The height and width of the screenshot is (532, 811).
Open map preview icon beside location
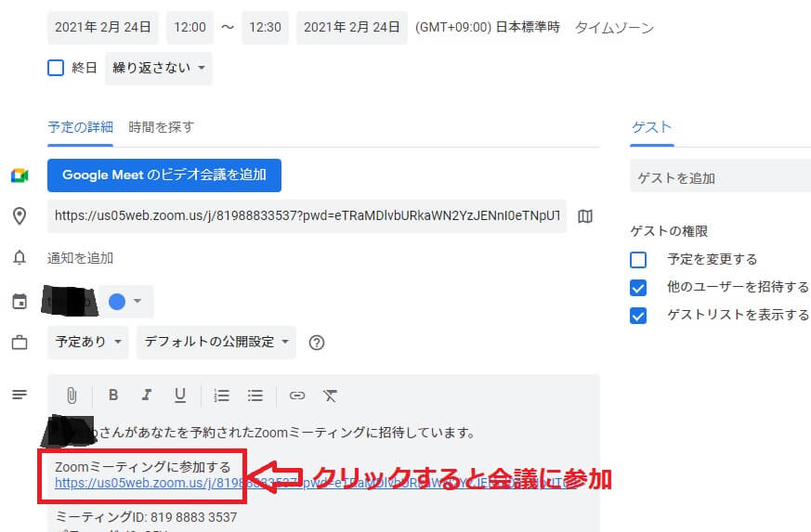pyautogui.click(x=585, y=216)
